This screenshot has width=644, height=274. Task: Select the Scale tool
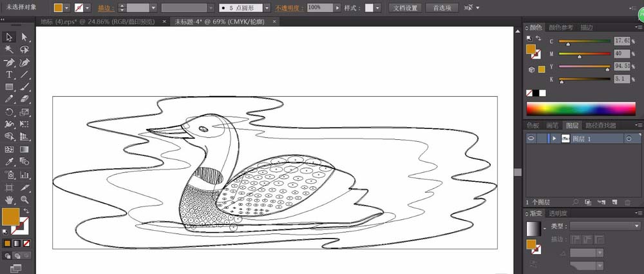(x=24, y=112)
